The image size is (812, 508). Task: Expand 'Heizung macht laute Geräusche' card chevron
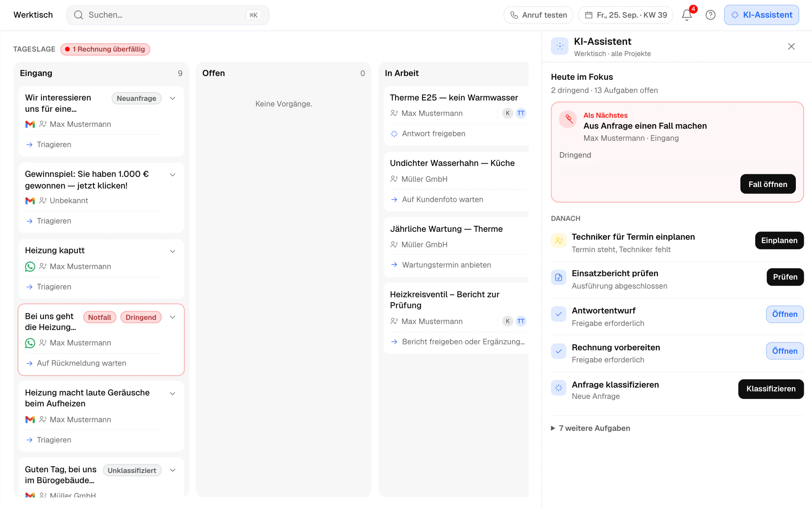[x=173, y=394]
